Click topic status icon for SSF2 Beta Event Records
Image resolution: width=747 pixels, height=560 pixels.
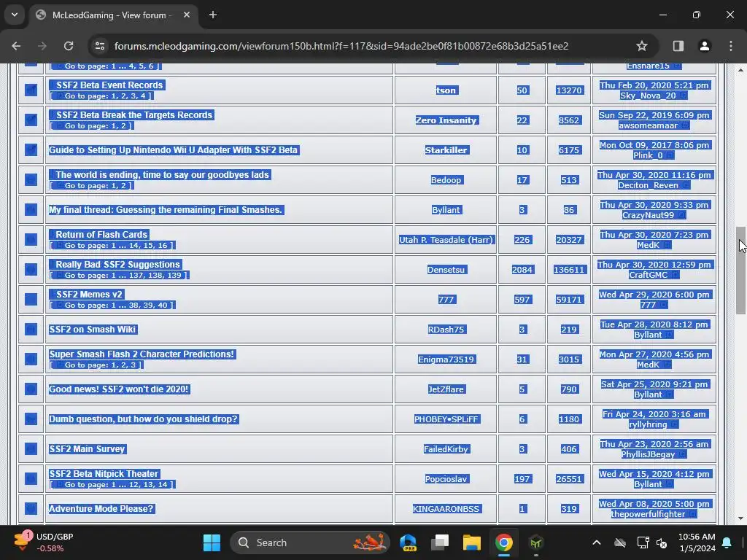31,90
